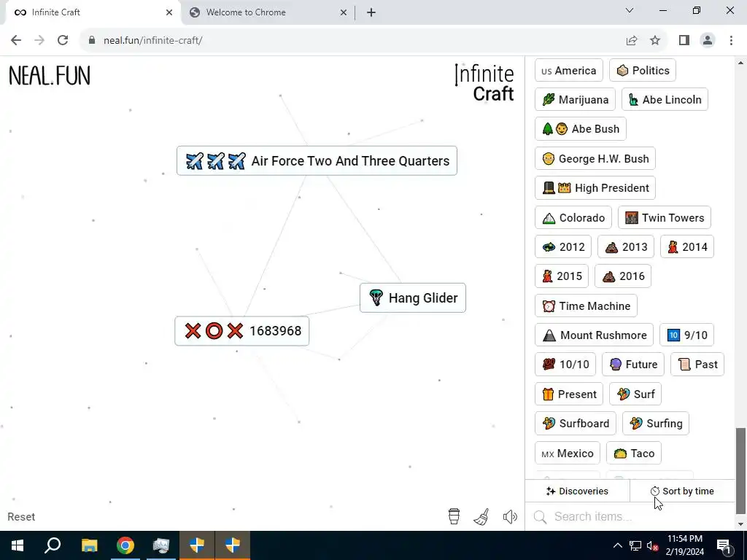The width and height of the screenshot is (747, 560).
Task: Pick the 10/10 item
Action: point(565,365)
